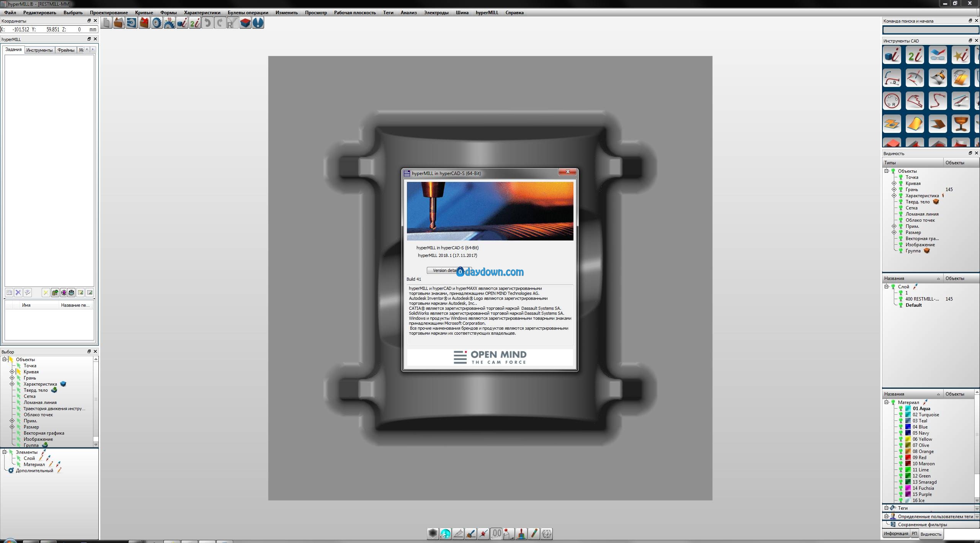Toggle visibility bulb for Твердое тело type

click(x=901, y=202)
